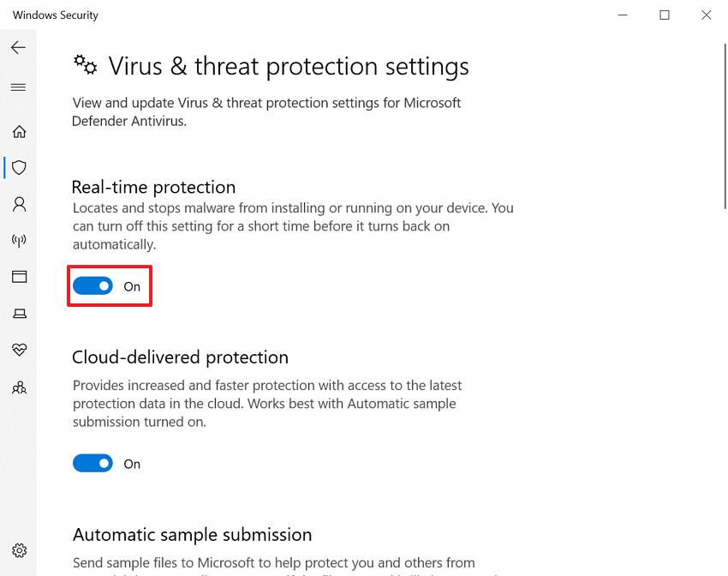Click the Real-time protection heading

(x=153, y=187)
